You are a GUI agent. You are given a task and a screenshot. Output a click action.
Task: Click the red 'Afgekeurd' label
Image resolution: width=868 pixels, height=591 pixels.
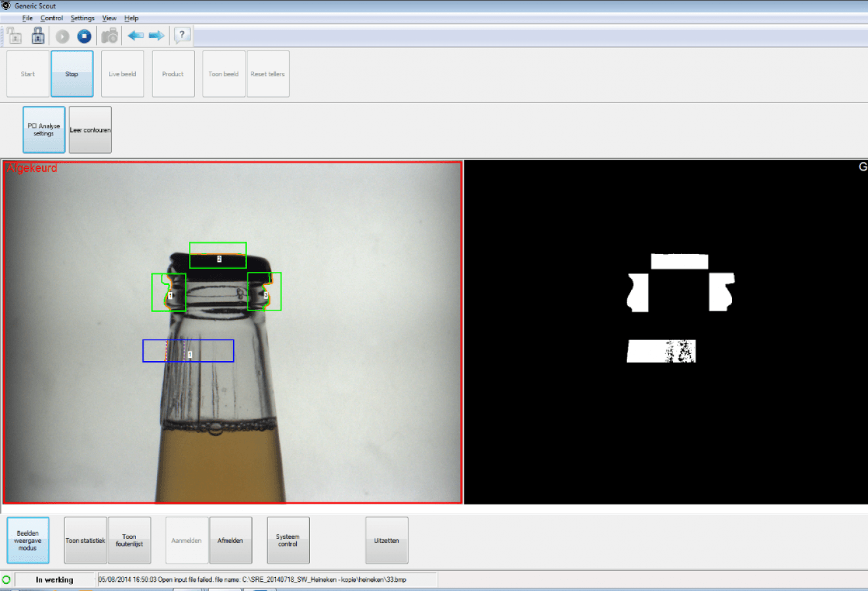point(32,168)
